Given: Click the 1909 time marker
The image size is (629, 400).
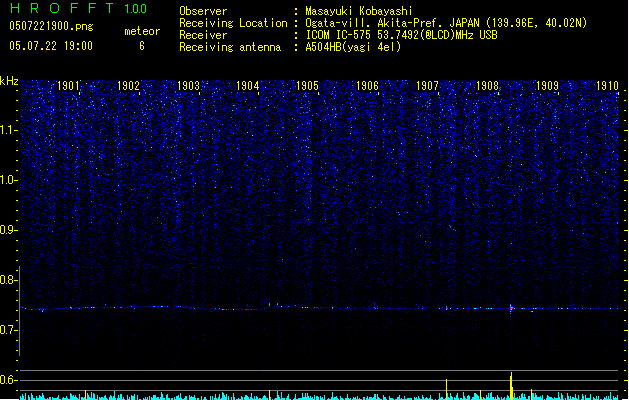Looking at the screenshot, I should (547, 86).
